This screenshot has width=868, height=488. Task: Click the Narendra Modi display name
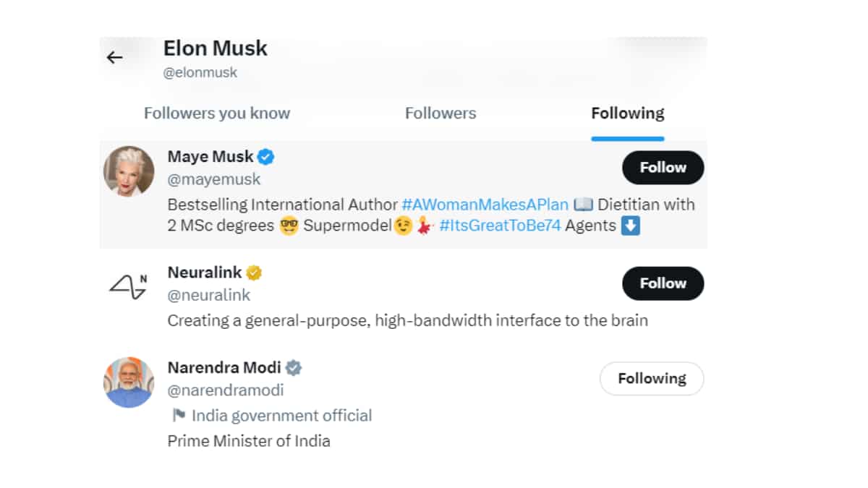point(224,367)
